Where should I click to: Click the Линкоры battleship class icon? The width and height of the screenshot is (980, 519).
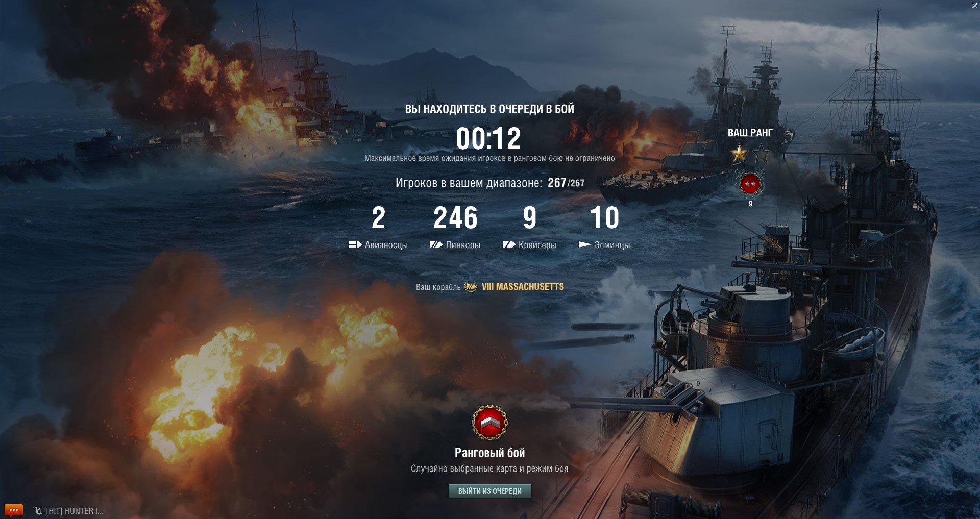tap(436, 245)
